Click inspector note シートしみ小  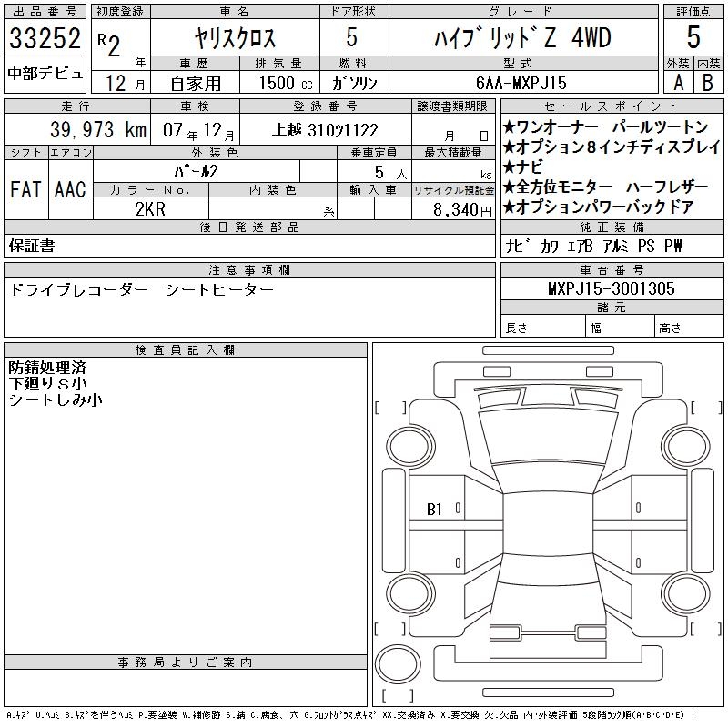[x=56, y=399]
